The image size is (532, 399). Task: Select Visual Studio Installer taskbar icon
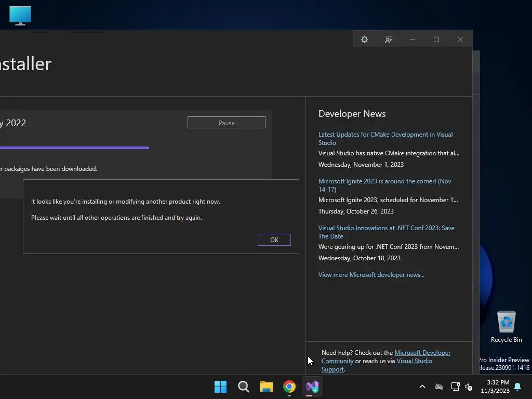(312, 387)
